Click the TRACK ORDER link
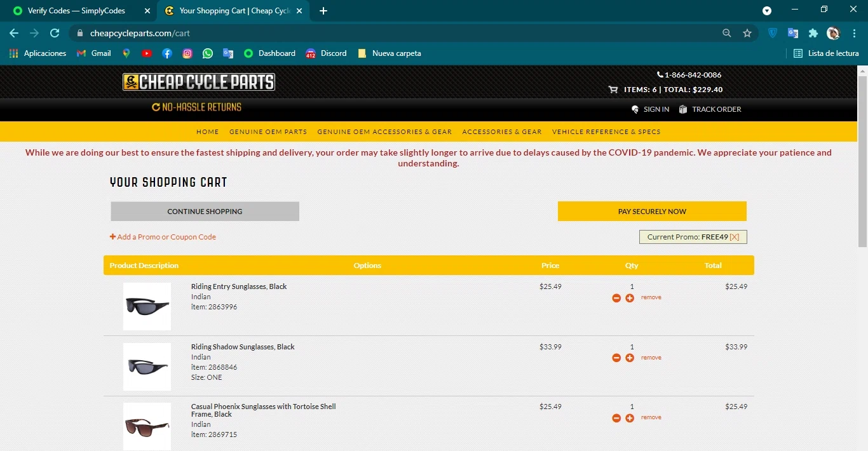 710,109
